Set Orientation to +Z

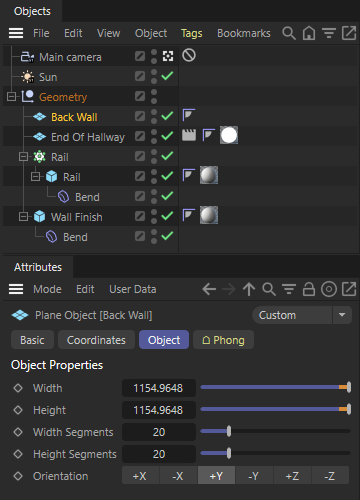pos(292,476)
